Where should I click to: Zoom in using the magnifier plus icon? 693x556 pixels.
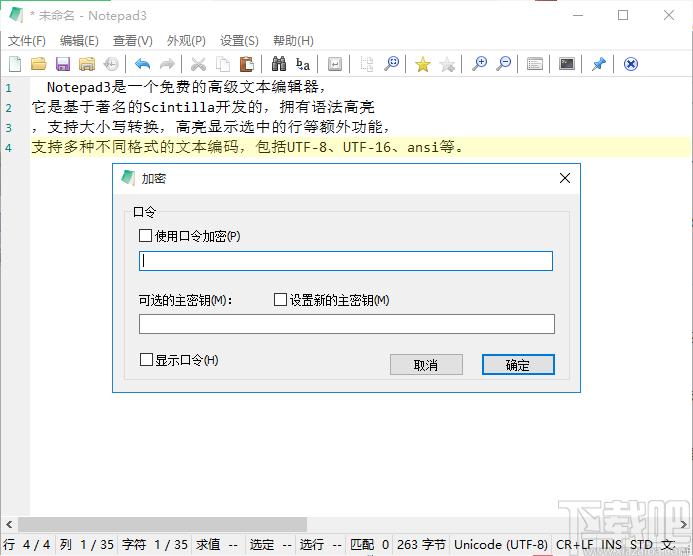[480, 64]
